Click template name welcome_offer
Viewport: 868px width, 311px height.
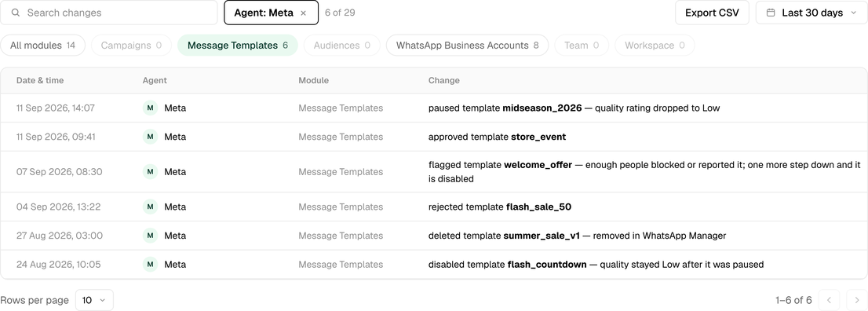pos(538,165)
